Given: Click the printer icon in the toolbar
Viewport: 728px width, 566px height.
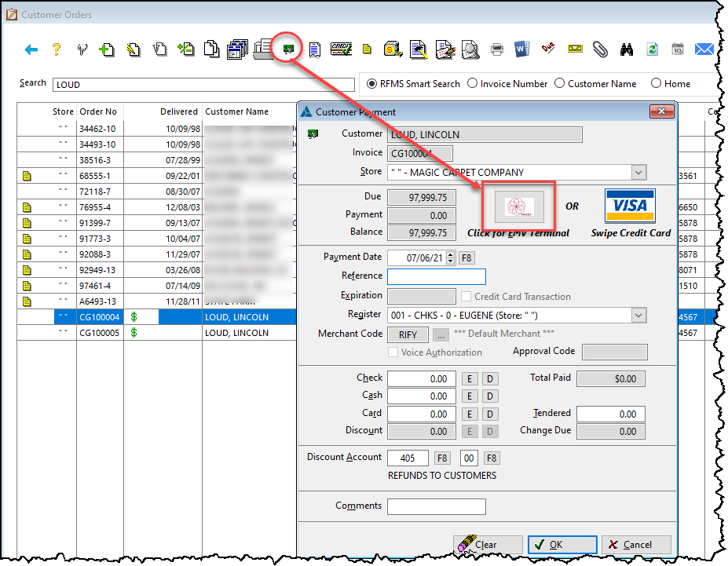Looking at the screenshot, I should pos(497,49).
